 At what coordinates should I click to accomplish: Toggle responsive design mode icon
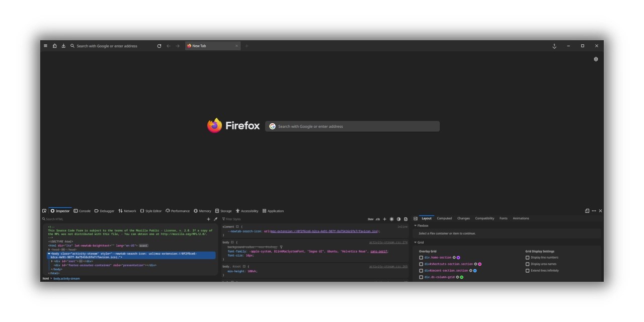pos(587,211)
